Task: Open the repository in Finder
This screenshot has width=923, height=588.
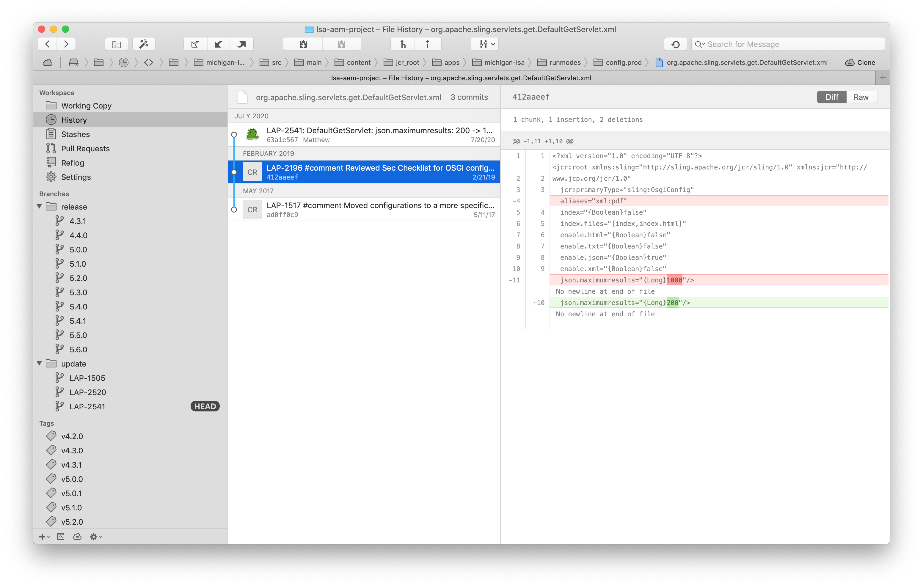Action: point(116,44)
